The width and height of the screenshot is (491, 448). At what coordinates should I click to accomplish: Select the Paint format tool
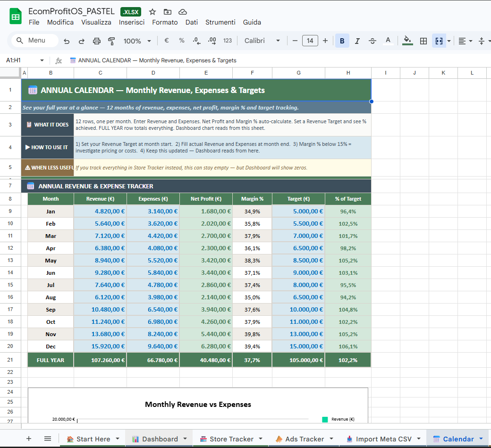click(111, 41)
